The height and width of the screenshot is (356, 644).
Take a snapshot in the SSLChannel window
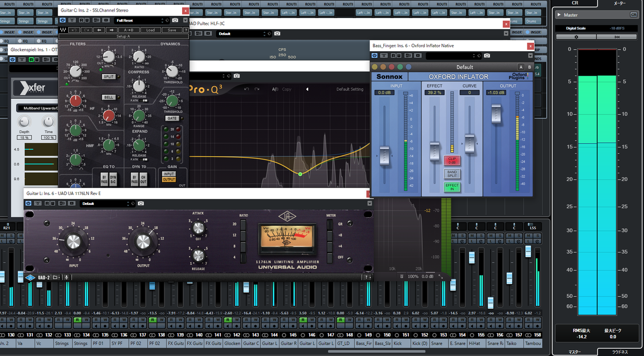click(x=176, y=21)
